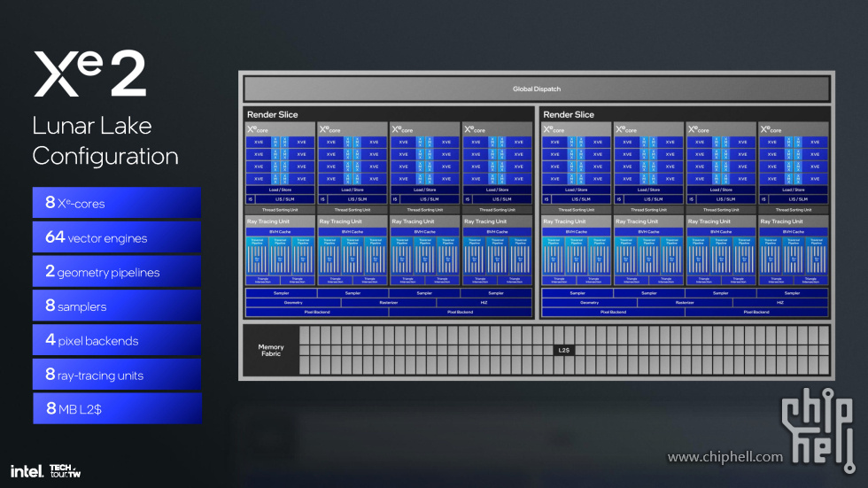Select the "8 ray-tracing units" spec box
The image size is (868, 488).
(117, 375)
